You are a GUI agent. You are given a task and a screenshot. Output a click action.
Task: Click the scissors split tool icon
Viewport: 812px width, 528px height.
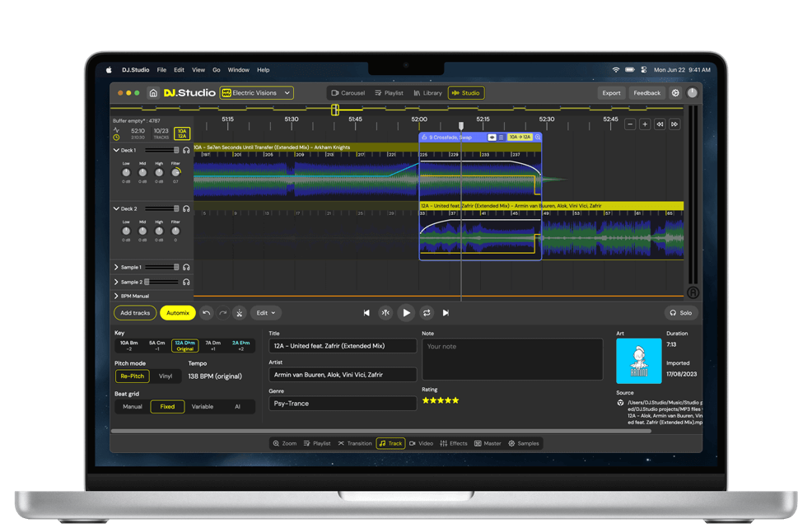pos(239,313)
